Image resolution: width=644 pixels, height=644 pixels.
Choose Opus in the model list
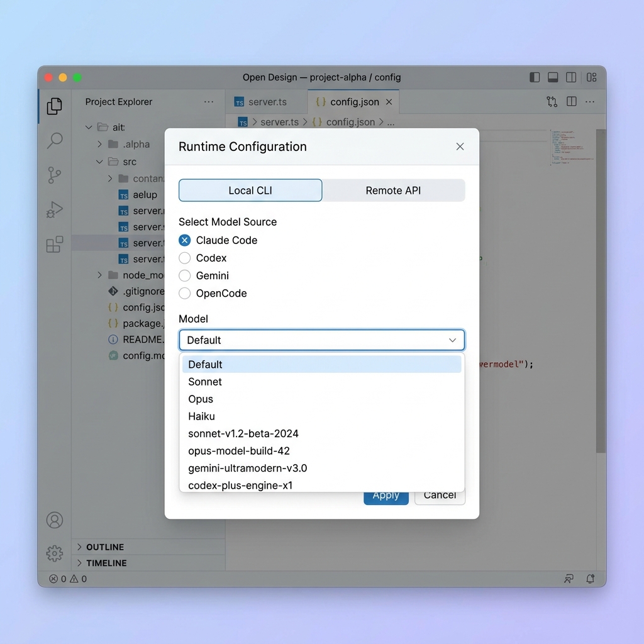point(321,399)
